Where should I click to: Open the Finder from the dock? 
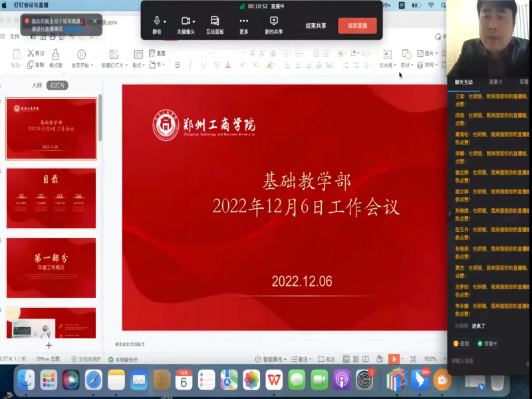[x=26, y=380]
